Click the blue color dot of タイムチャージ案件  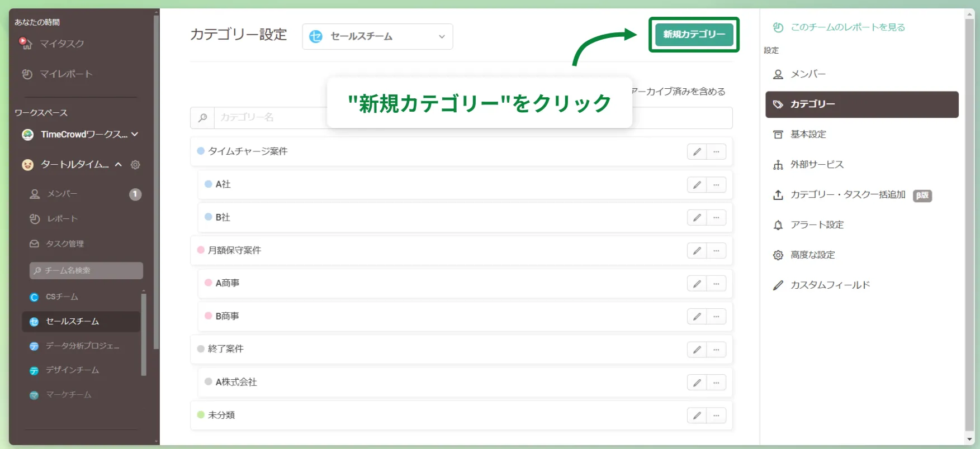(201, 151)
